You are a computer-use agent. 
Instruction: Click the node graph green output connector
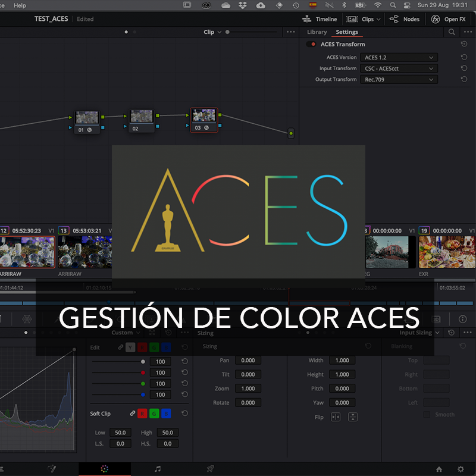click(x=291, y=133)
